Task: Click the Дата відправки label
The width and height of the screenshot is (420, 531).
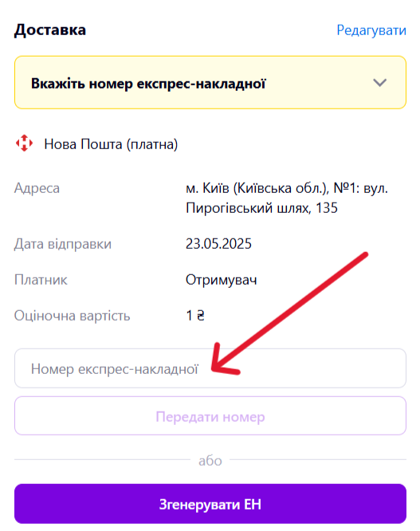Action: coord(63,244)
